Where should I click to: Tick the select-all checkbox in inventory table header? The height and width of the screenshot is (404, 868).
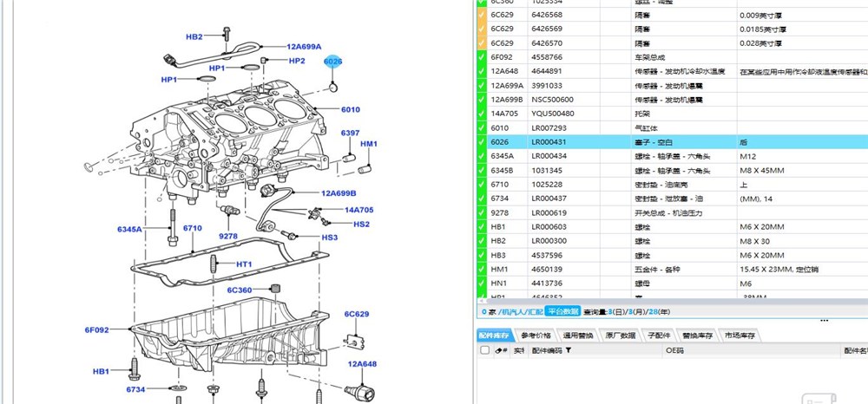click(485, 350)
